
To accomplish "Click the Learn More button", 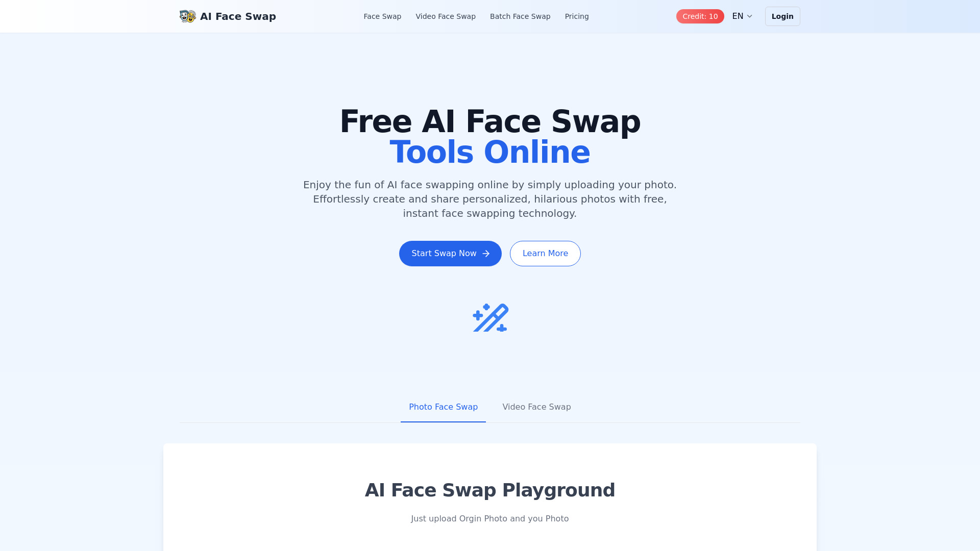I will tap(545, 254).
